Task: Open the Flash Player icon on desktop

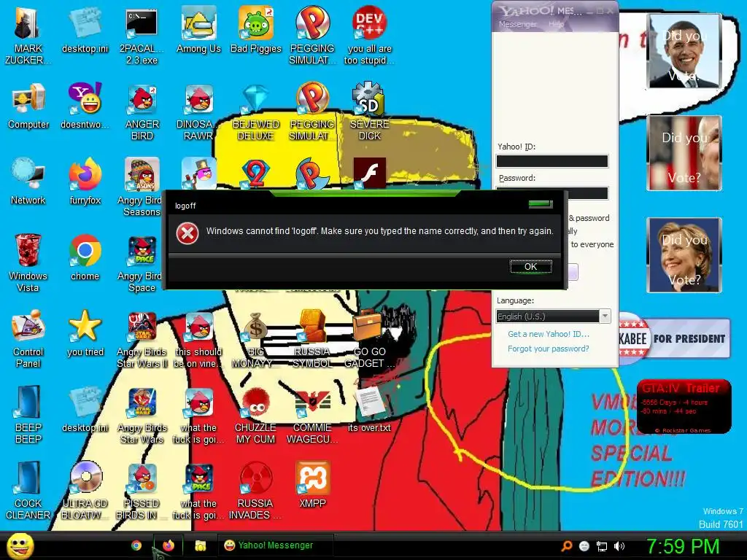Action: pyautogui.click(x=369, y=174)
